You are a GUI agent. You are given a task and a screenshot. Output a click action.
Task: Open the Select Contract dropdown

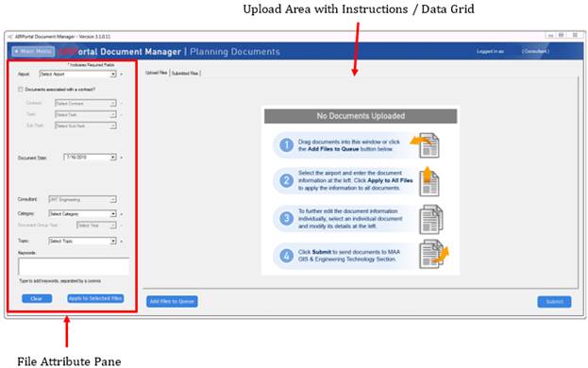point(86,103)
